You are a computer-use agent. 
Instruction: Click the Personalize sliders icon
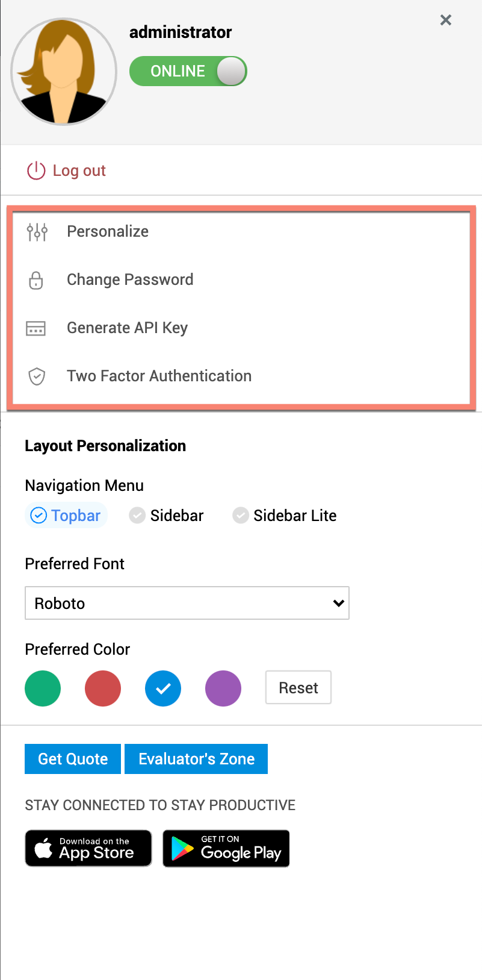[x=37, y=232]
